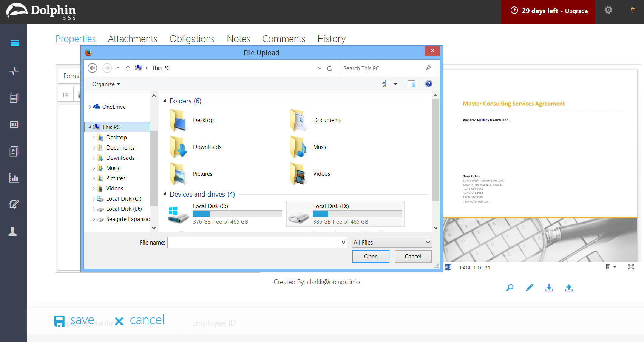Screen dimensions: 644x342
Task: Click the orange flag icon in top bar
Action: pos(633,10)
